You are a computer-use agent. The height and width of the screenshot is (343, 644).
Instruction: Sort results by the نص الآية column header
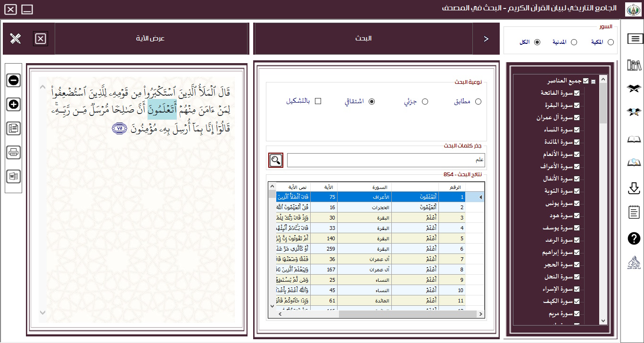pyautogui.click(x=294, y=187)
